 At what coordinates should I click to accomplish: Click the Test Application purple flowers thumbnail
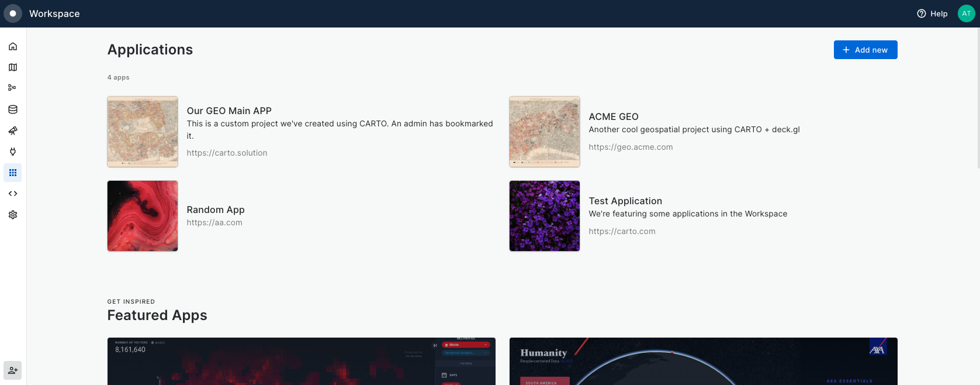pos(544,216)
